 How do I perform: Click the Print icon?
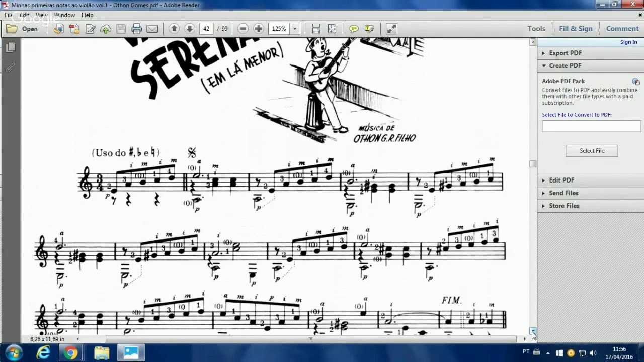[136, 29]
